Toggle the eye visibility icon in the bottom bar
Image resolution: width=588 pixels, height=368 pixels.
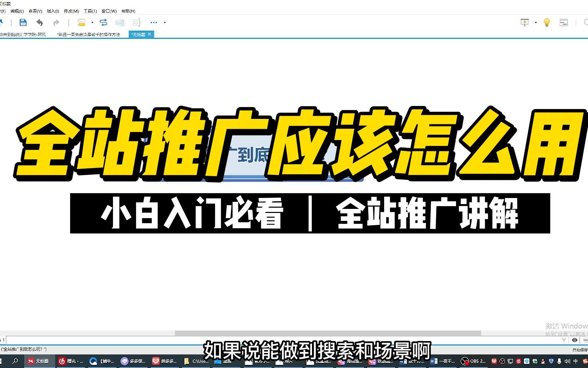pyautogui.click(x=575, y=340)
